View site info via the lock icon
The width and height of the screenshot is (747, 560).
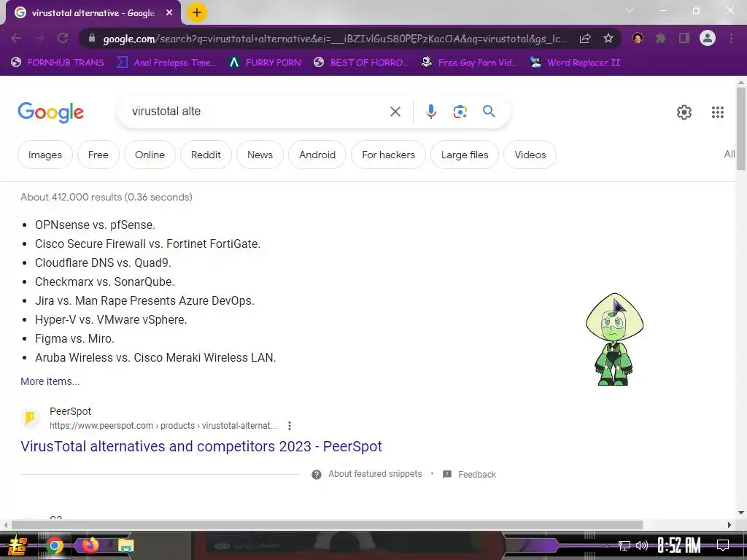click(92, 39)
